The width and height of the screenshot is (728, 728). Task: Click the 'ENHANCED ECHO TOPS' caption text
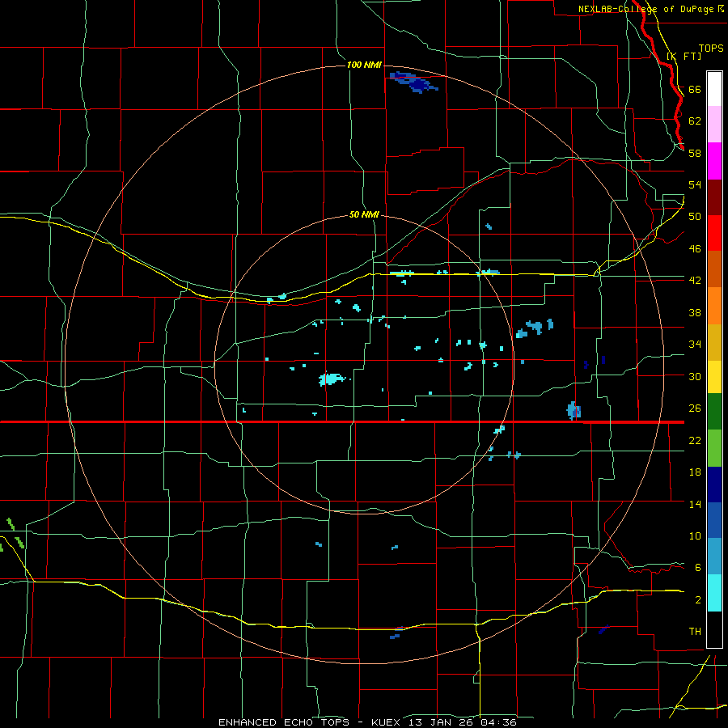click(x=284, y=722)
